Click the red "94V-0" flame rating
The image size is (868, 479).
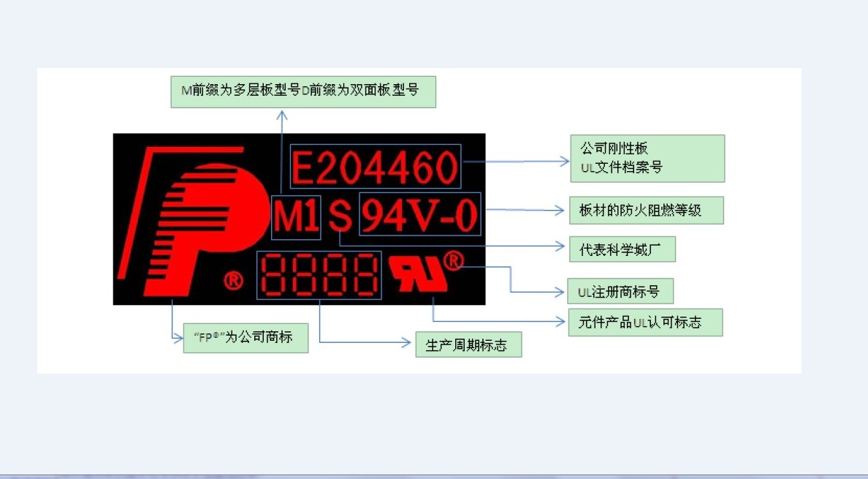click(419, 214)
